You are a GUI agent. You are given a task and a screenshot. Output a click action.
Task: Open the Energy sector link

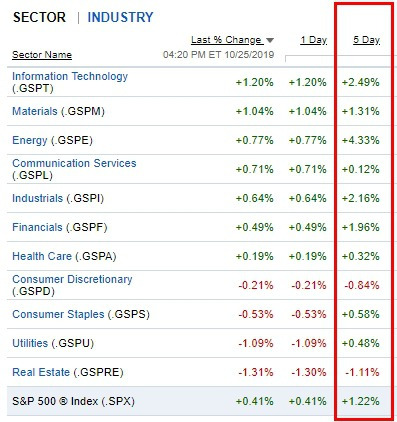[30, 140]
